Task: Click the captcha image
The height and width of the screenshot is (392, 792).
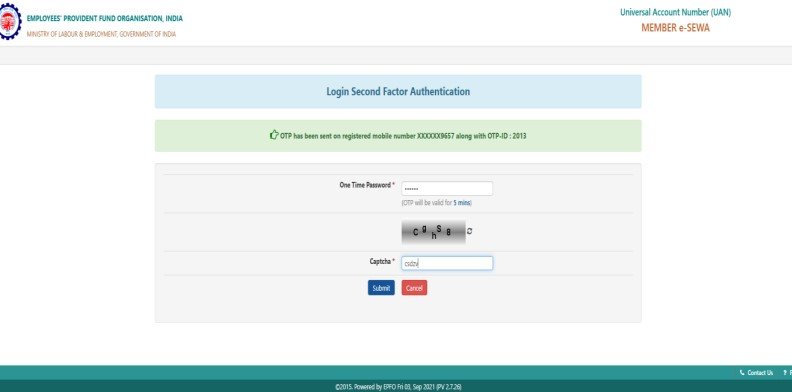Action: point(433,232)
